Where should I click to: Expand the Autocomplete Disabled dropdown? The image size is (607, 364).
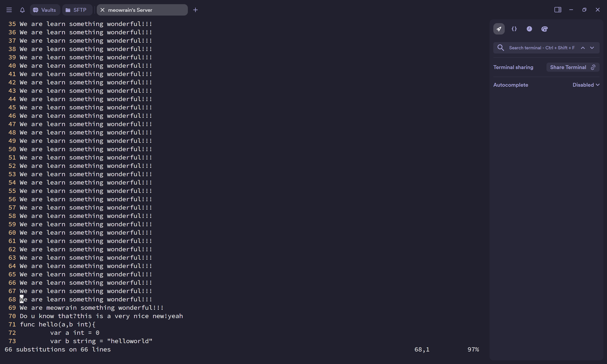point(586,85)
